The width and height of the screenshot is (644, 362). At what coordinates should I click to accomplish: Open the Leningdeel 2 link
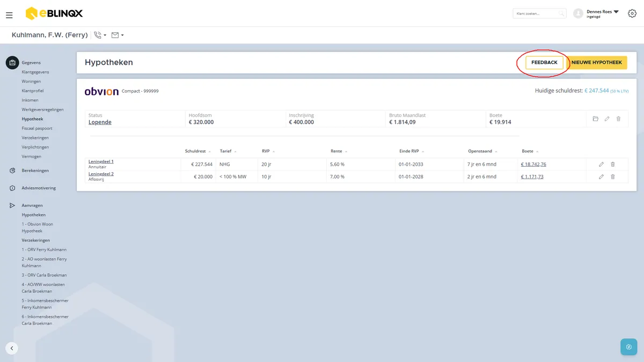[101, 174]
